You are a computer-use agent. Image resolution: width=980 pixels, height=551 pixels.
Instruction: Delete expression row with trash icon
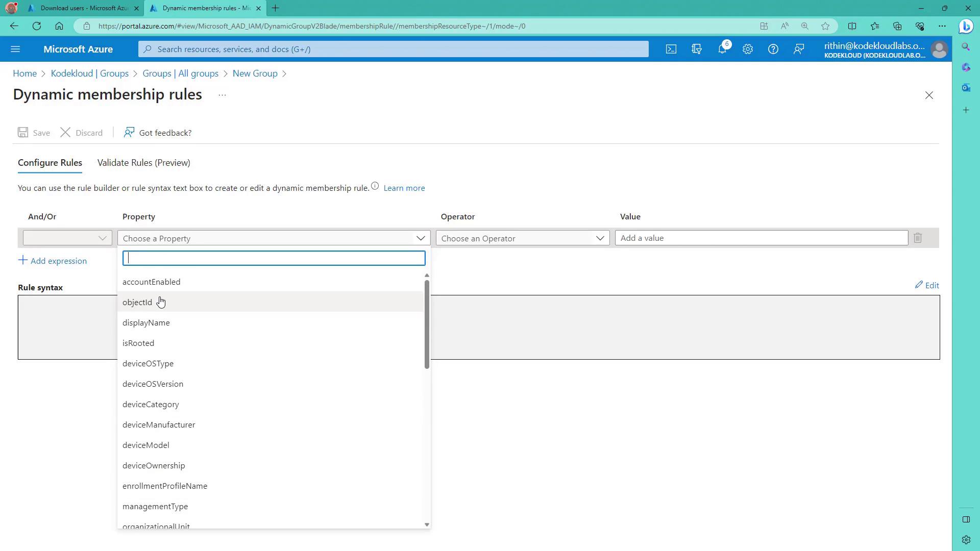click(x=918, y=238)
